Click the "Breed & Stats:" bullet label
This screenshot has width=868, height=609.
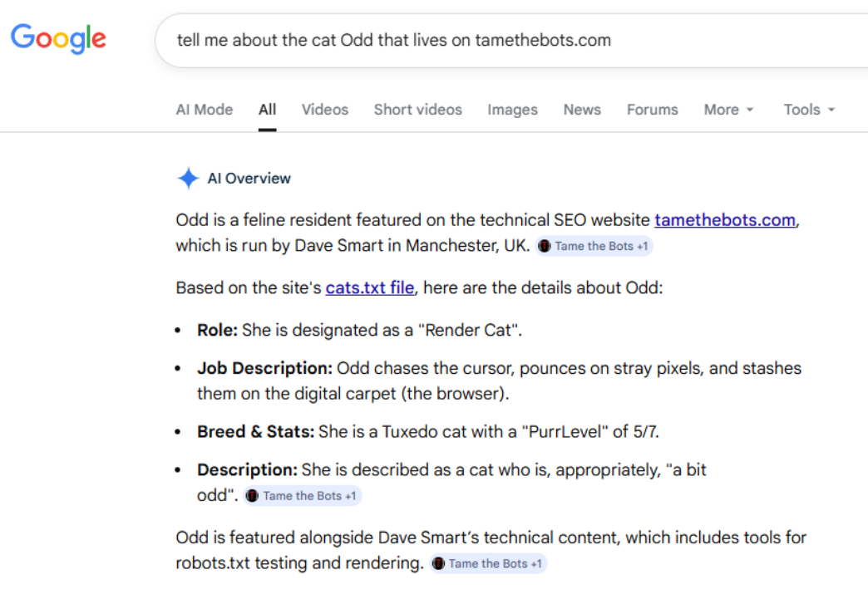(x=256, y=431)
